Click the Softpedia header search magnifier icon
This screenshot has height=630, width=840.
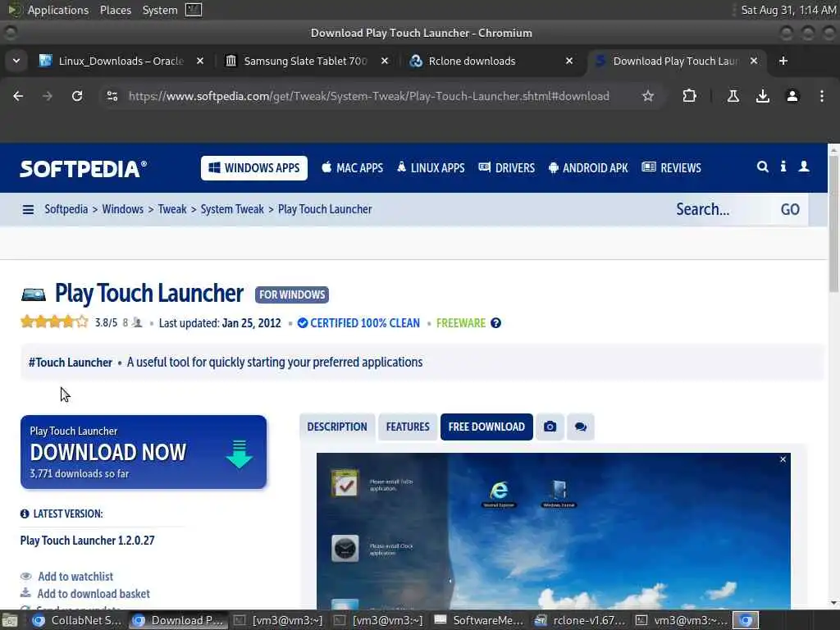[762, 167]
